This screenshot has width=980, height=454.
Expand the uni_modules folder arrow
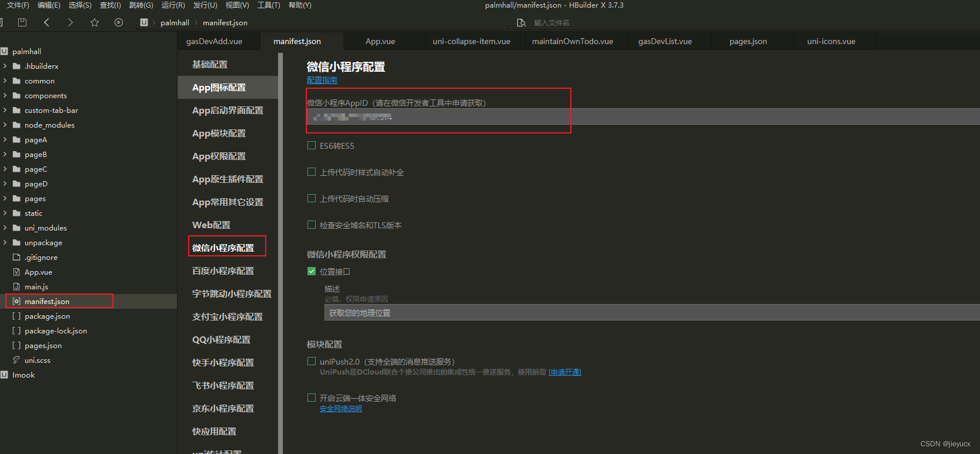[x=5, y=228]
